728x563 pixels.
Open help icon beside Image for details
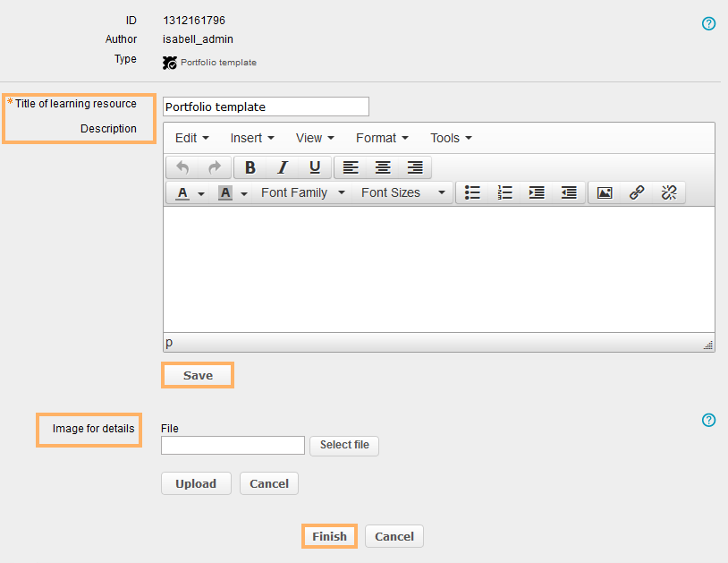pos(709,420)
